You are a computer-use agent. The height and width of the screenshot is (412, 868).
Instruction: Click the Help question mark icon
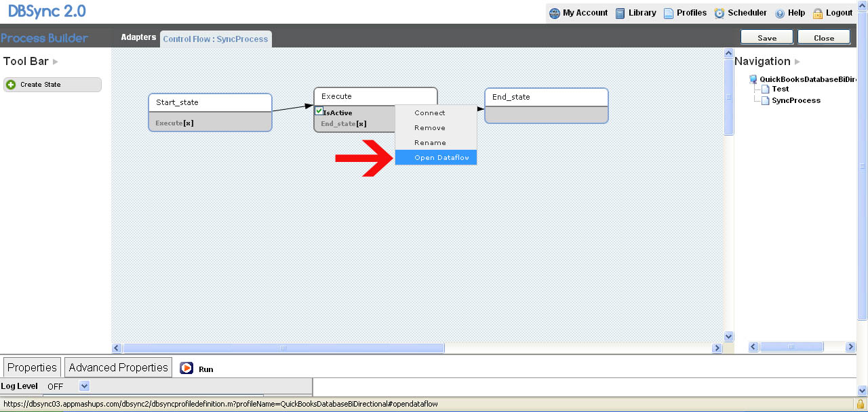(x=780, y=13)
